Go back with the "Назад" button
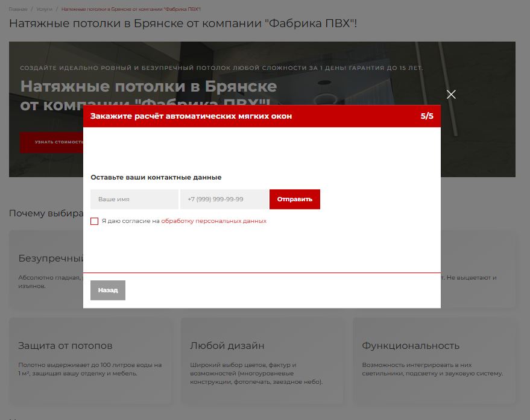 pyautogui.click(x=108, y=290)
